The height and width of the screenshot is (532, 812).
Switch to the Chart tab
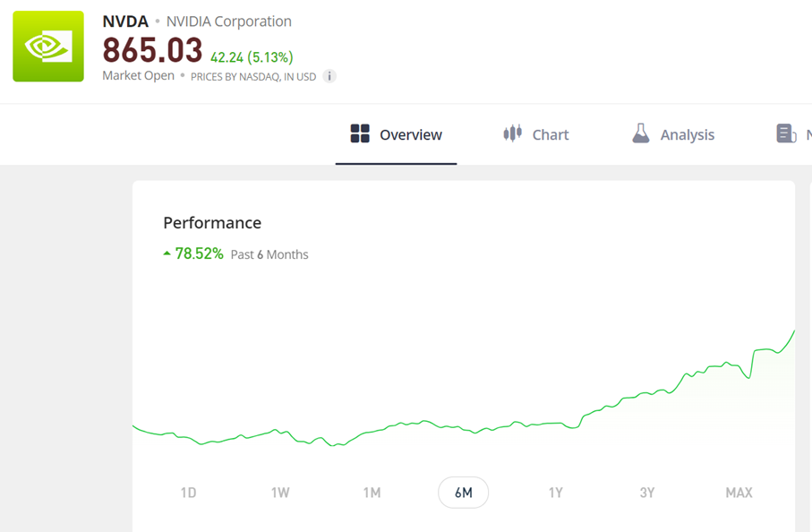pos(536,134)
